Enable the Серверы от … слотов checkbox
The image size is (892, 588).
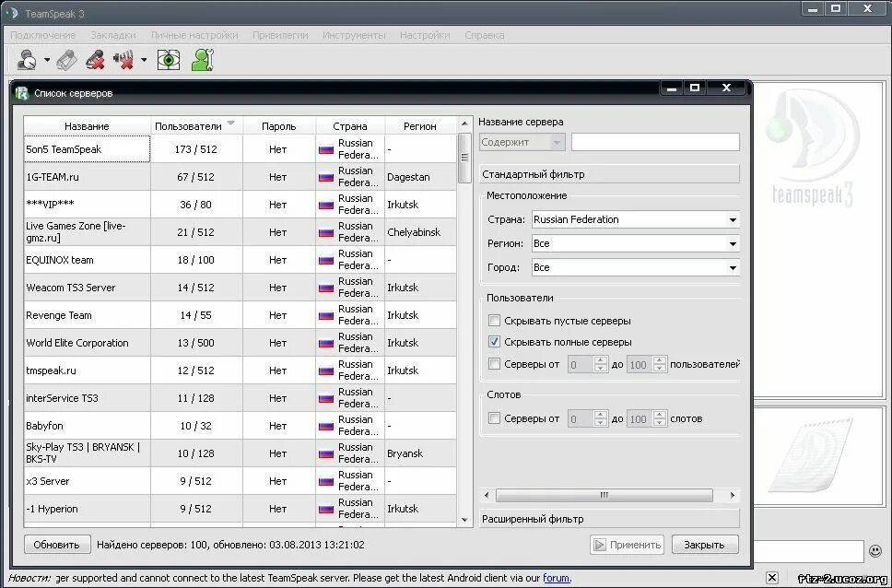[x=494, y=418]
